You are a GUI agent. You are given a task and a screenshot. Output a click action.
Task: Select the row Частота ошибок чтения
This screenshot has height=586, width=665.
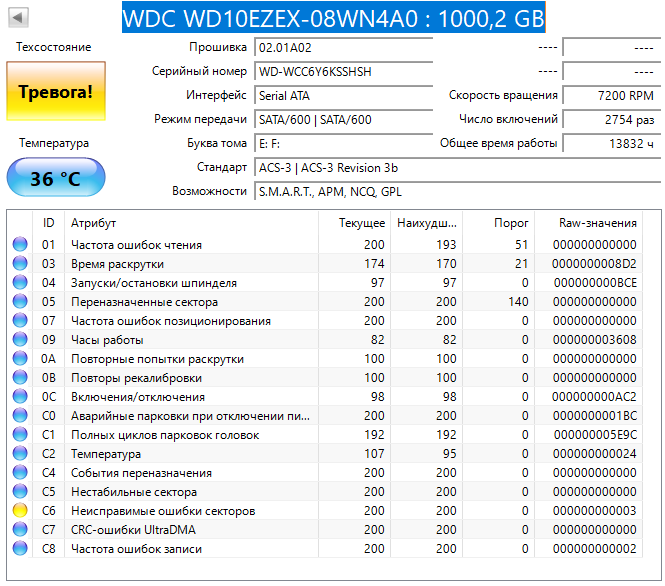point(327,245)
